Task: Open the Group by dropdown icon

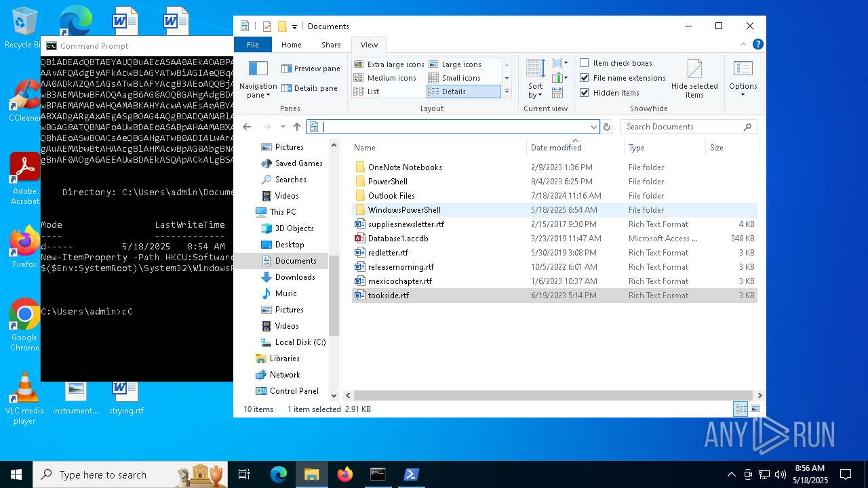Action: (x=560, y=63)
